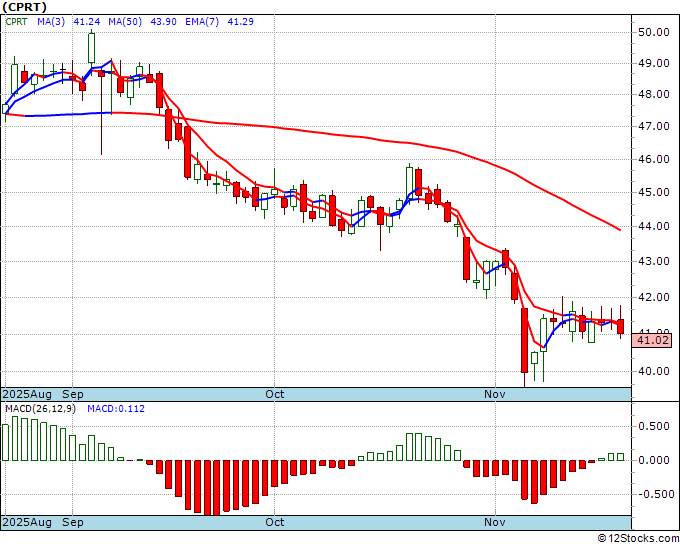The image size is (680, 546).
Task: Click Nov on price chart date axis
Action: pyautogui.click(x=495, y=394)
